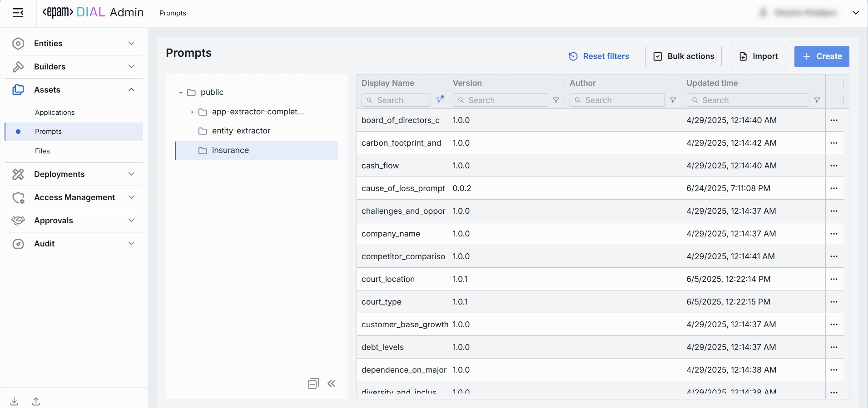
Task: Click the collapse-all folders icon
Action: [313, 384]
